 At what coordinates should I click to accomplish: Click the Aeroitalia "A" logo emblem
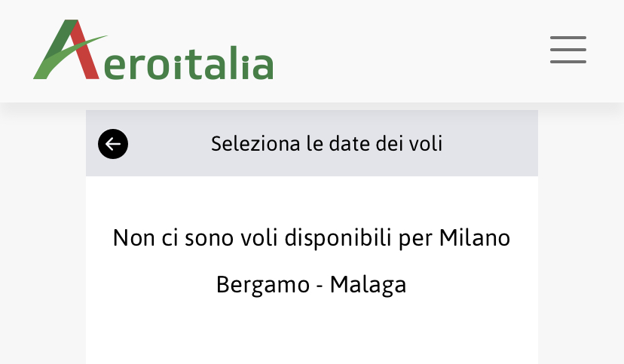(x=68, y=50)
